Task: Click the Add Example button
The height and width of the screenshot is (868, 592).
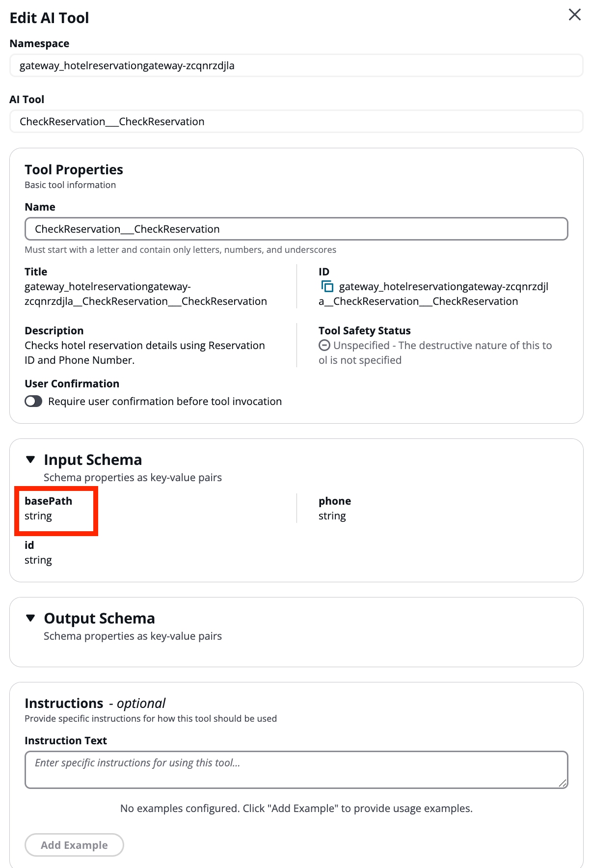Action: tap(74, 845)
